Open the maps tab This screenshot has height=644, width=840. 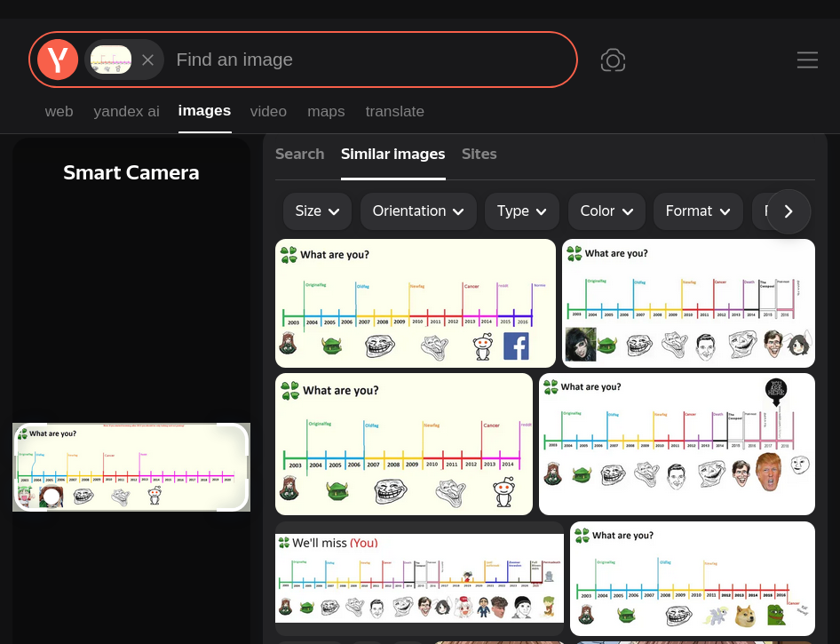(x=326, y=111)
